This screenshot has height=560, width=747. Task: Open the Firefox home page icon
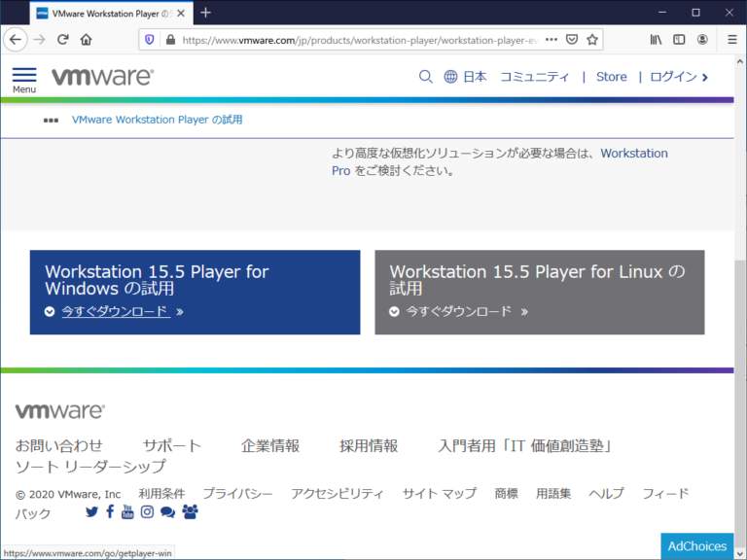[x=86, y=40]
